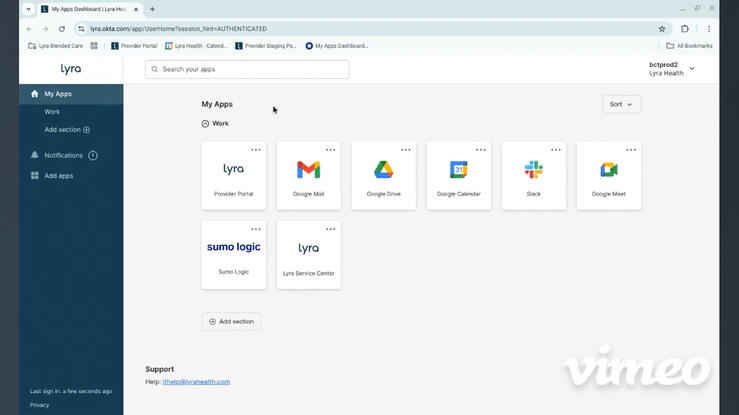
Task: Open the Privacy link
Action: pos(39,405)
